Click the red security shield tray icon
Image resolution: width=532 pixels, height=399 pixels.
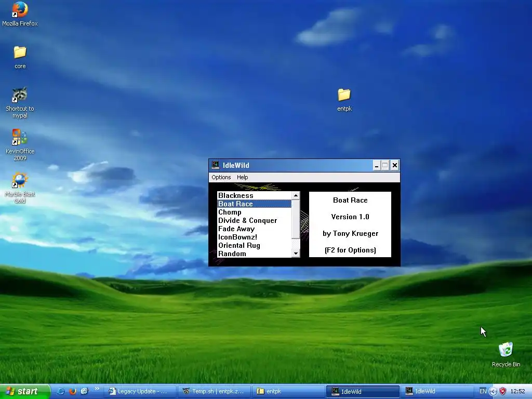point(502,392)
